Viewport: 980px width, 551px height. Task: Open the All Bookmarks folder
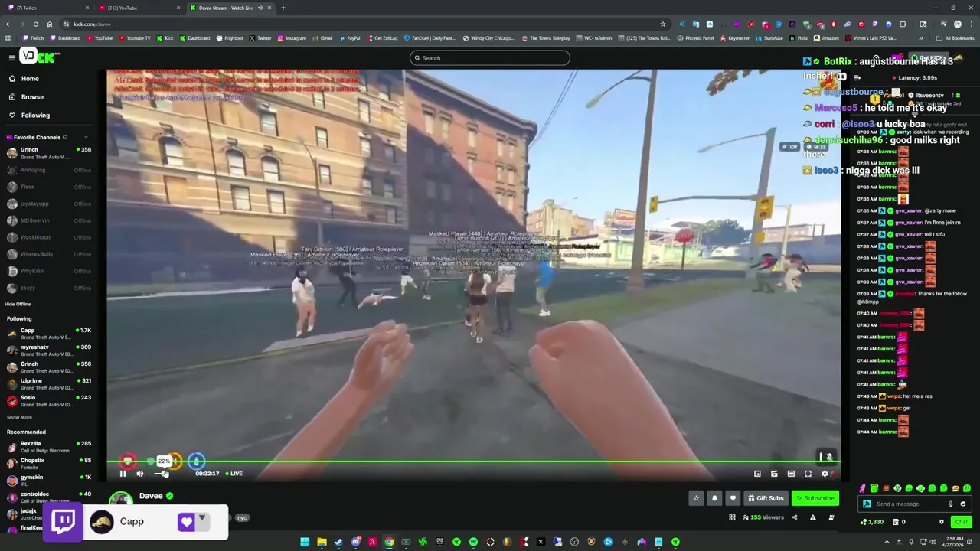coord(955,38)
